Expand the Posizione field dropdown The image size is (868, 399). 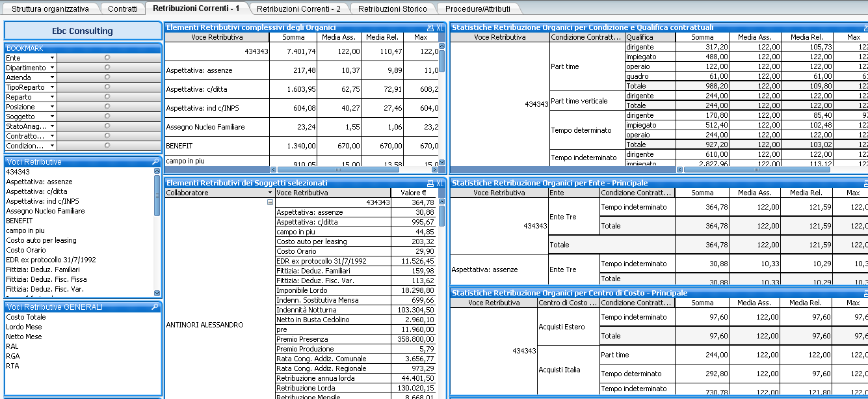[x=52, y=107]
